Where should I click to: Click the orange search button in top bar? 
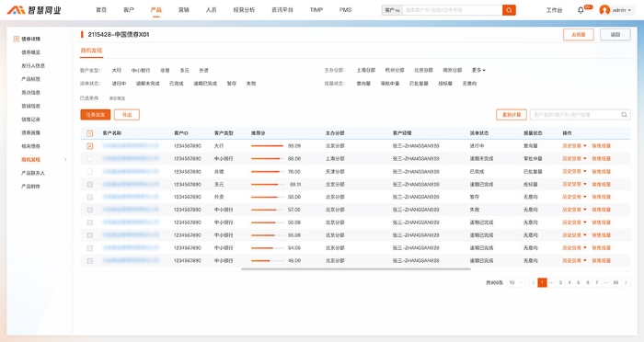pos(509,10)
